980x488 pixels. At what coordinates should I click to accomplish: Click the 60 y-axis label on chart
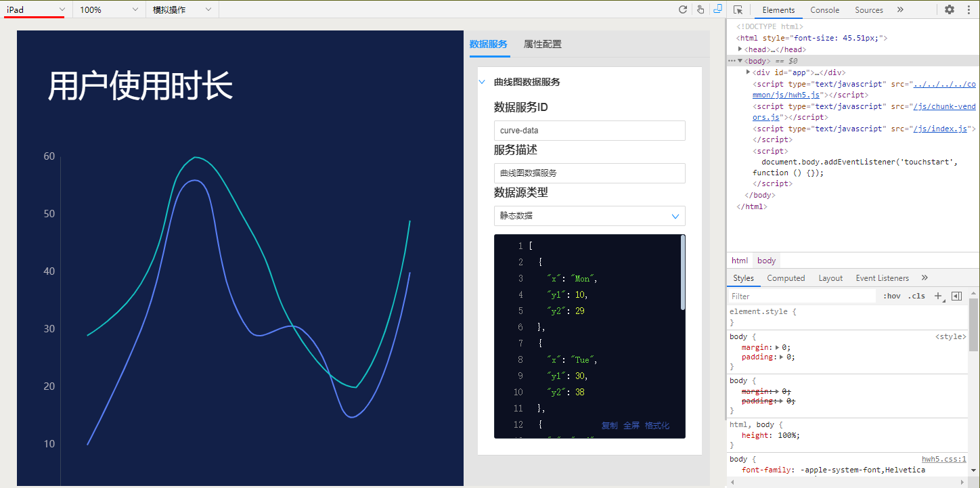[49, 156]
